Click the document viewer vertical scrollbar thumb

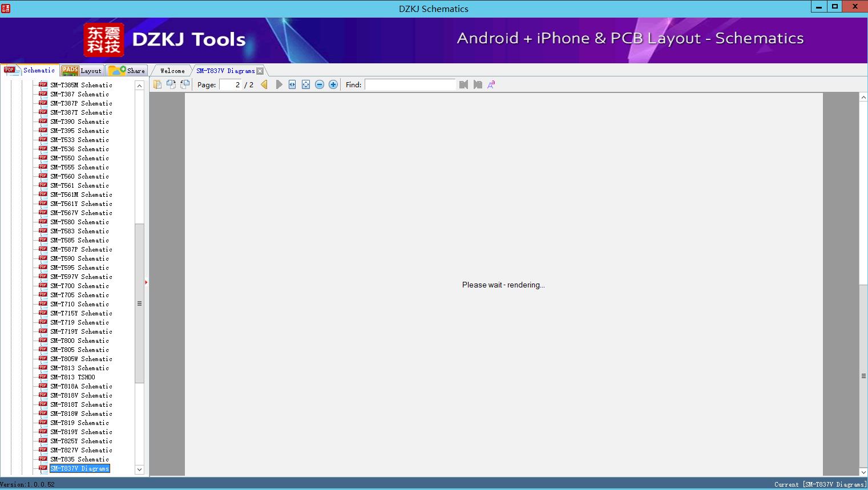(863, 376)
